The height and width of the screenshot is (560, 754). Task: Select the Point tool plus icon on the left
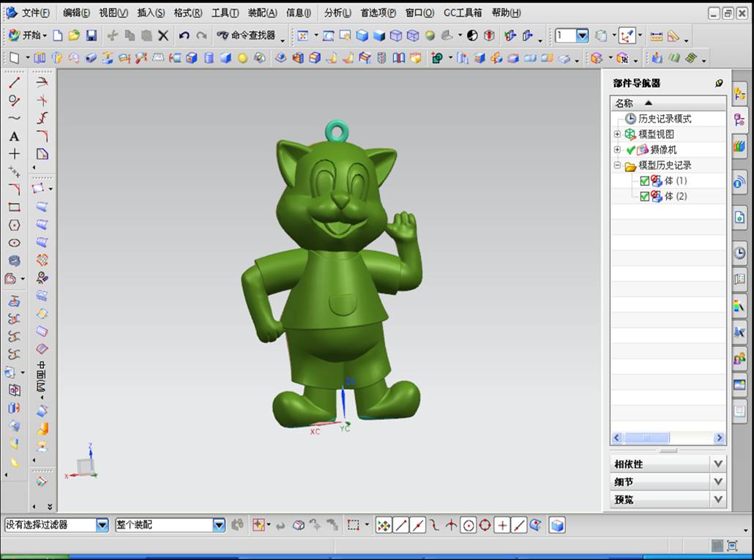click(x=14, y=154)
